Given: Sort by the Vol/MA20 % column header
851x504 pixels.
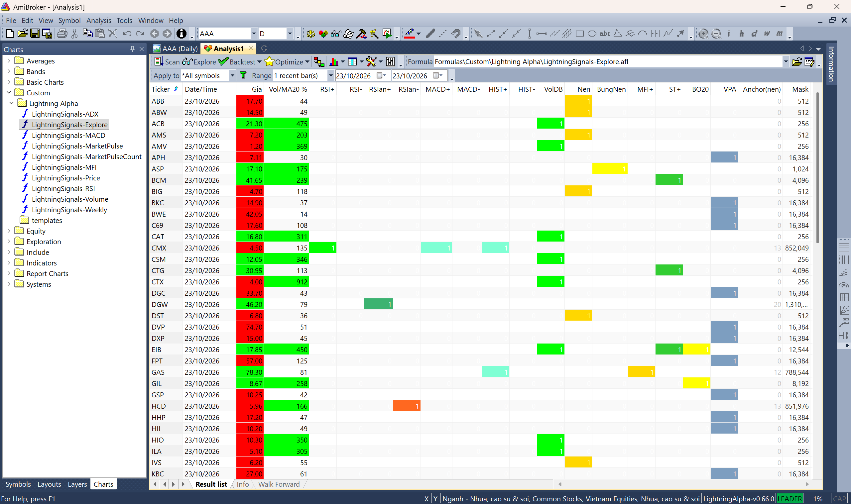Looking at the screenshot, I should [288, 89].
